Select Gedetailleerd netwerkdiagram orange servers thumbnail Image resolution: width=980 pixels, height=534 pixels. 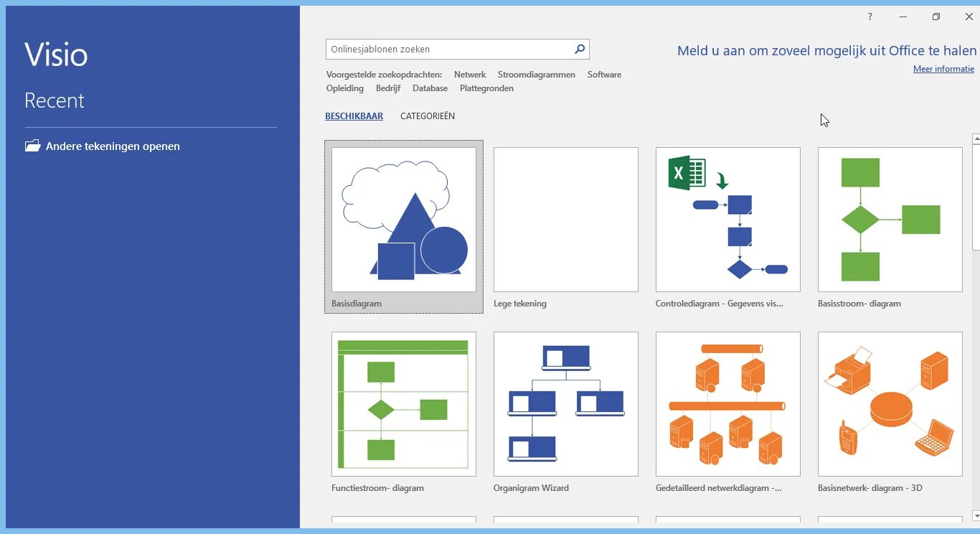tap(728, 404)
